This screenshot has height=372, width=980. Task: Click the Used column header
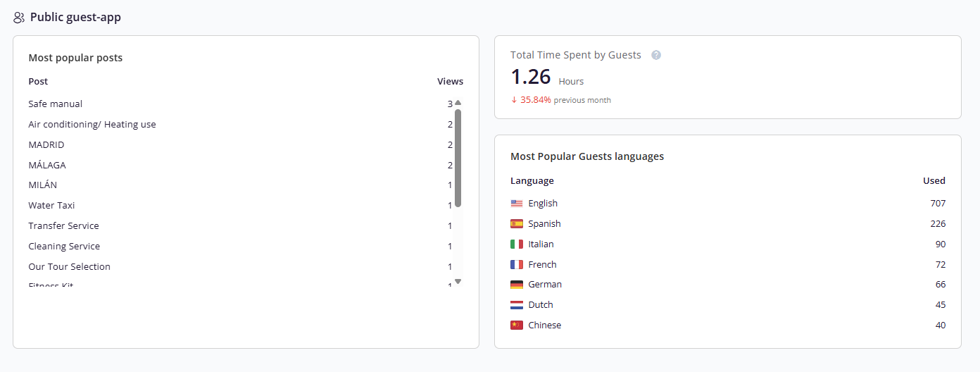934,180
